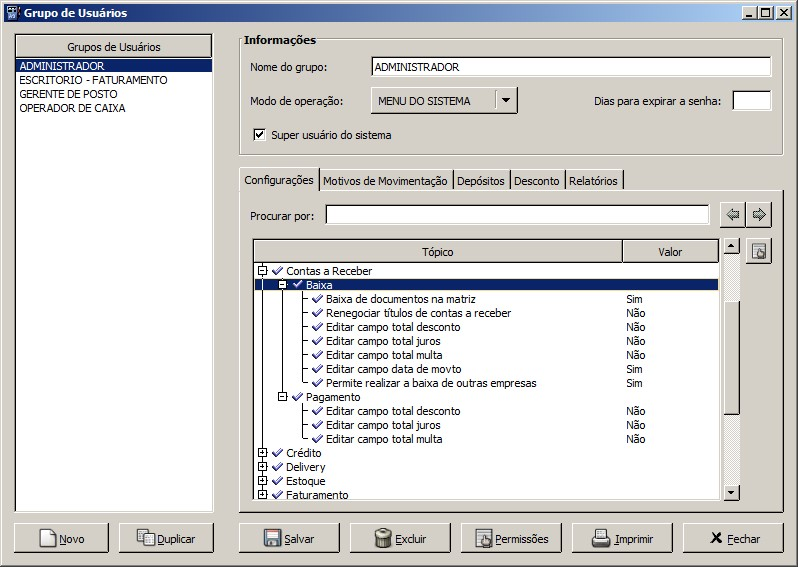The width and height of the screenshot is (798, 567).
Task: Click the Grupos de Usuários list header
Action: coord(114,47)
